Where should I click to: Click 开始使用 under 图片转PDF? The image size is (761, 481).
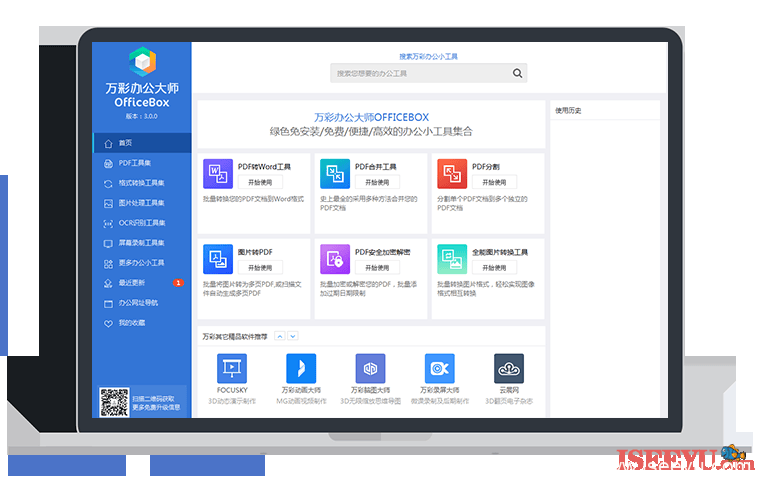click(x=260, y=268)
